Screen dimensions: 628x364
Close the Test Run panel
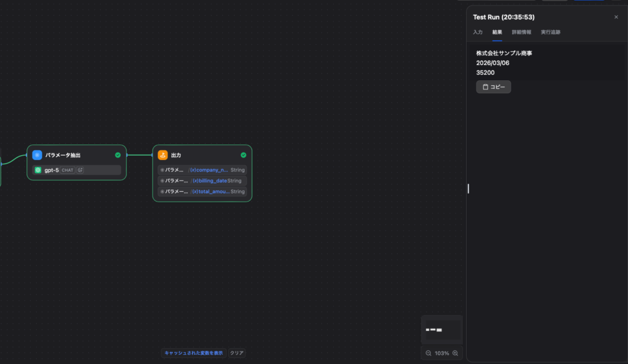click(616, 17)
